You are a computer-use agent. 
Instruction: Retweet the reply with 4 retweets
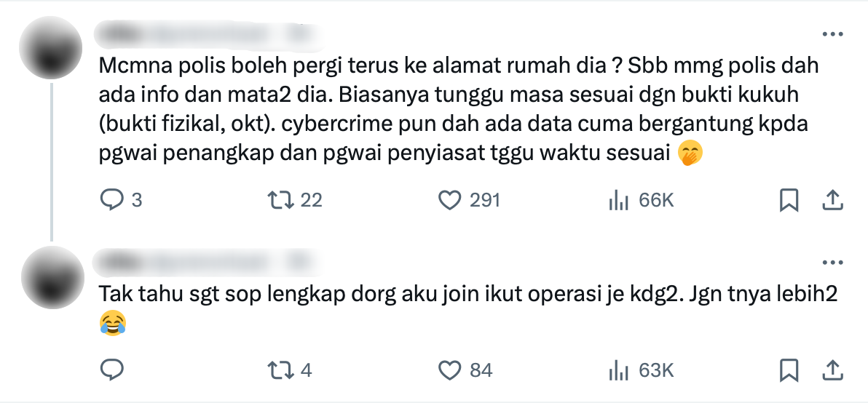tap(290, 370)
